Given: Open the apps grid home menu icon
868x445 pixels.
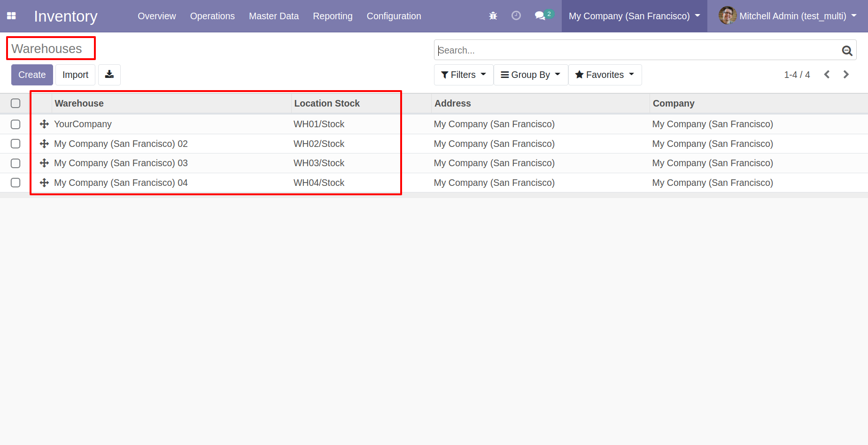Looking at the screenshot, I should tap(11, 16).
